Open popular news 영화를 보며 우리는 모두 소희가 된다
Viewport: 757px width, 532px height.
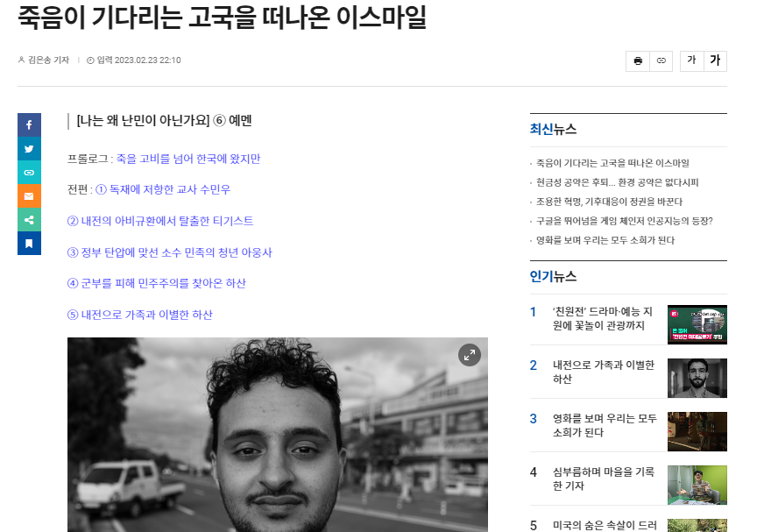pos(605,425)
